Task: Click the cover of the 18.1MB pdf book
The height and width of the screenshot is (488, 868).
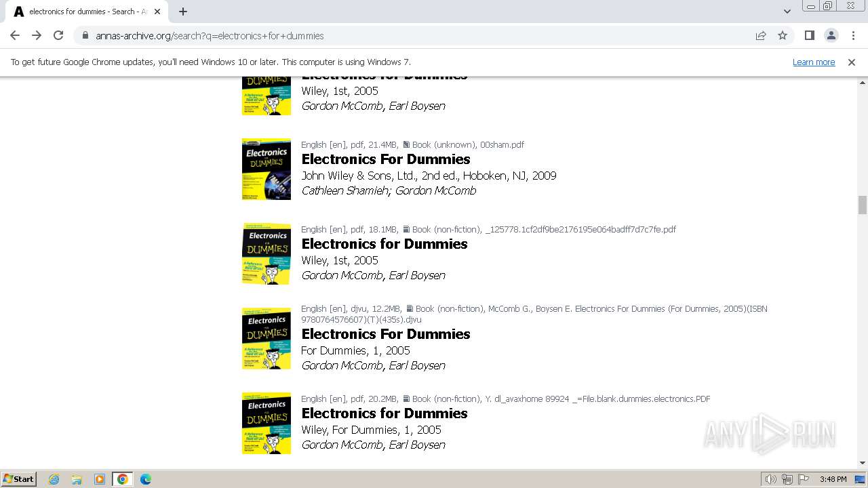Action: coord(267,253)
